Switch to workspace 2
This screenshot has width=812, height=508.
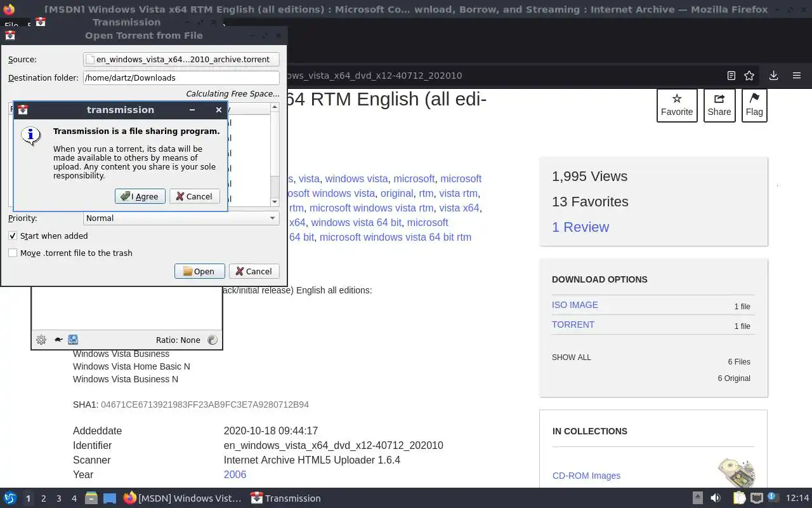click(x=43, y=498)
